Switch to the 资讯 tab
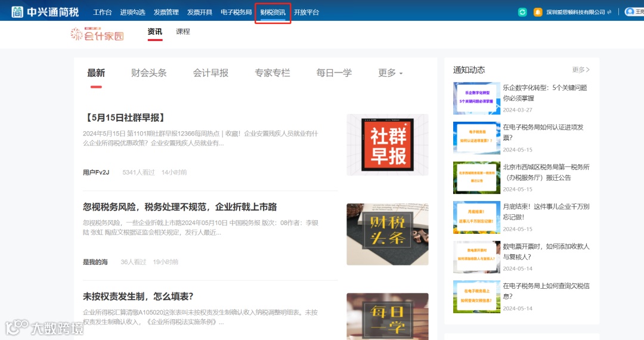The image size is (644, 340). click(155, 32)
